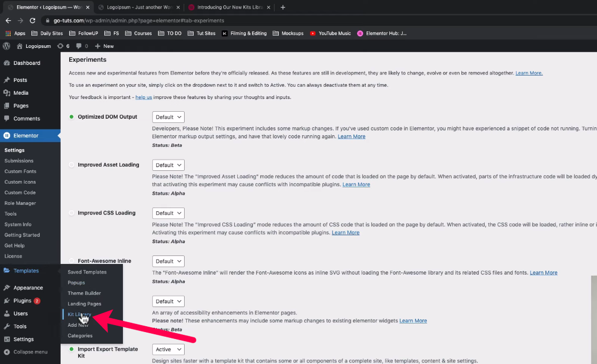Open YouTube Music bookmark

pyautogui.click(x=330, y=34)
